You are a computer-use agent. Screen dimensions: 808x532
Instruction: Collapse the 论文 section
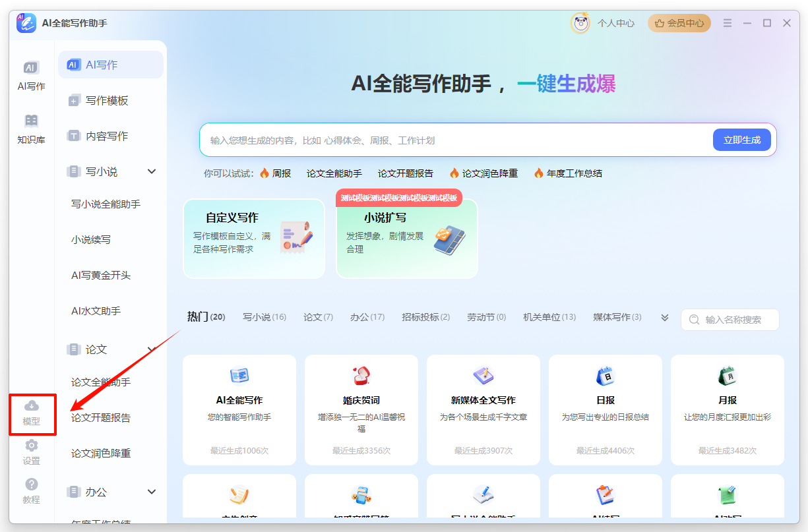[x=152, y=349]
